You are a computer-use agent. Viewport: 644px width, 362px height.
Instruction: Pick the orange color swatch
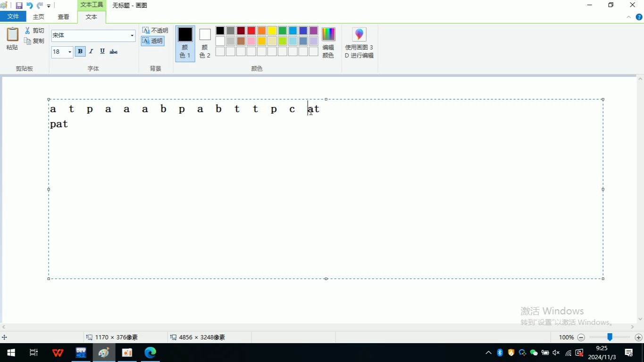[262, 31]
